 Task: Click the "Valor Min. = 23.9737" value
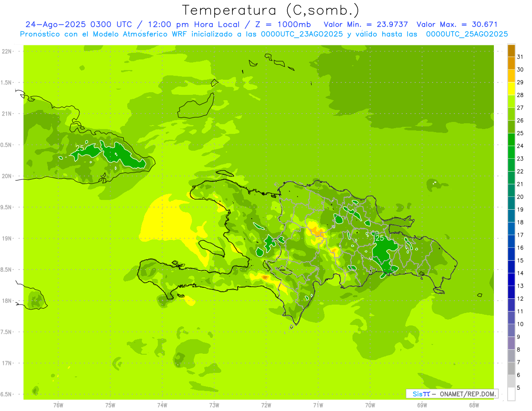(366, 24)
